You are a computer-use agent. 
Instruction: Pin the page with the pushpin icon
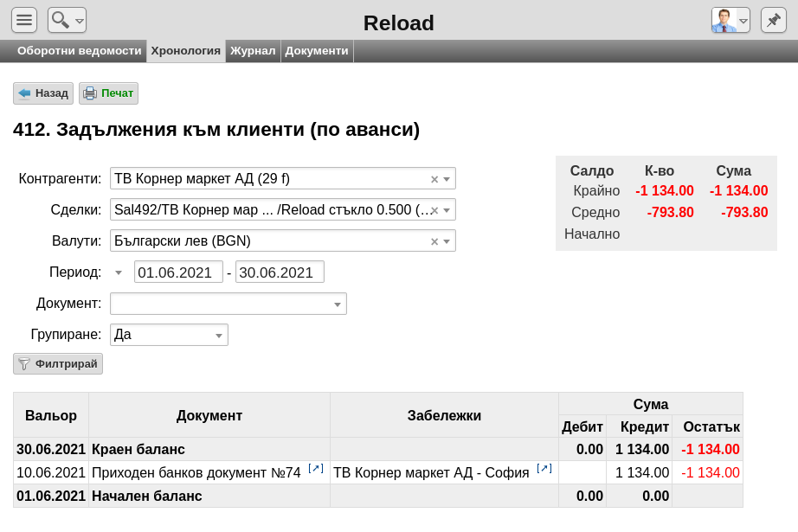point(774,21)
